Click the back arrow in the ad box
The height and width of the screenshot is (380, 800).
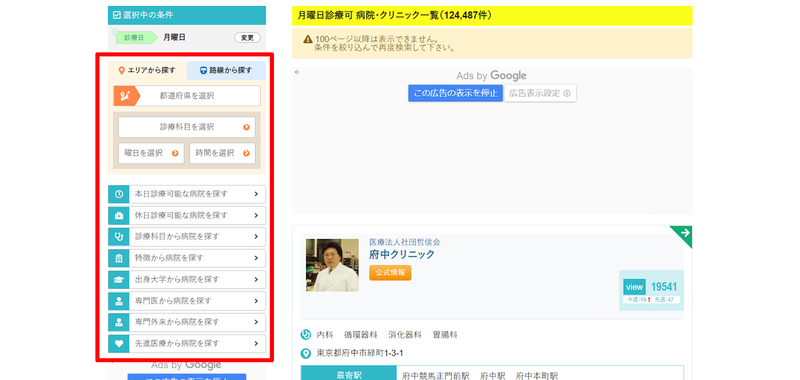(297, 72)
